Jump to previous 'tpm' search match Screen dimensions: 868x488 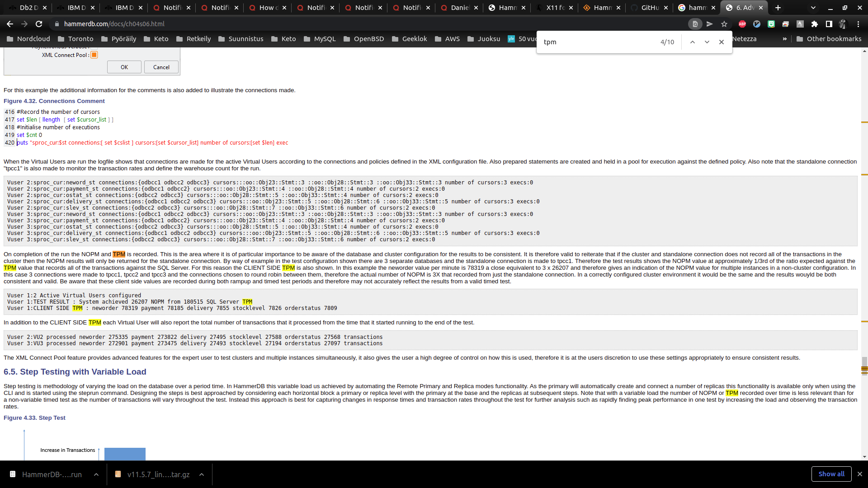click(693, 42)
